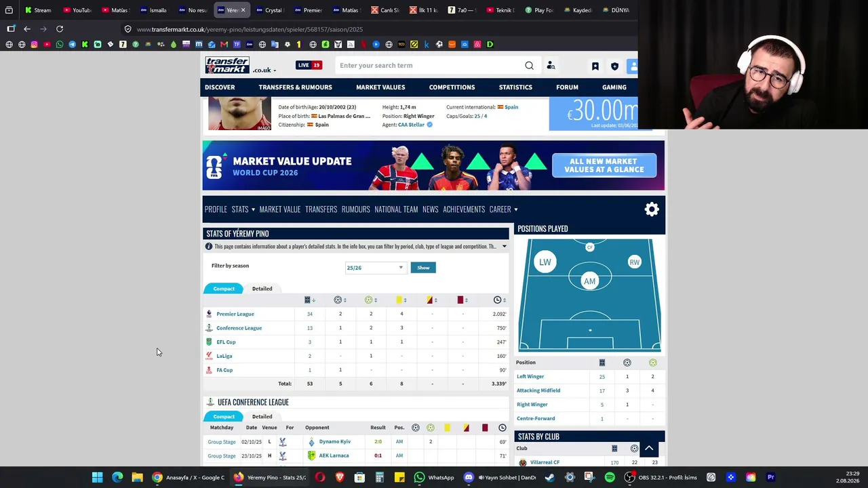This screenshot has width=868, height=488.
Task: Open the Conference League stats link
Action: (239, 328)
